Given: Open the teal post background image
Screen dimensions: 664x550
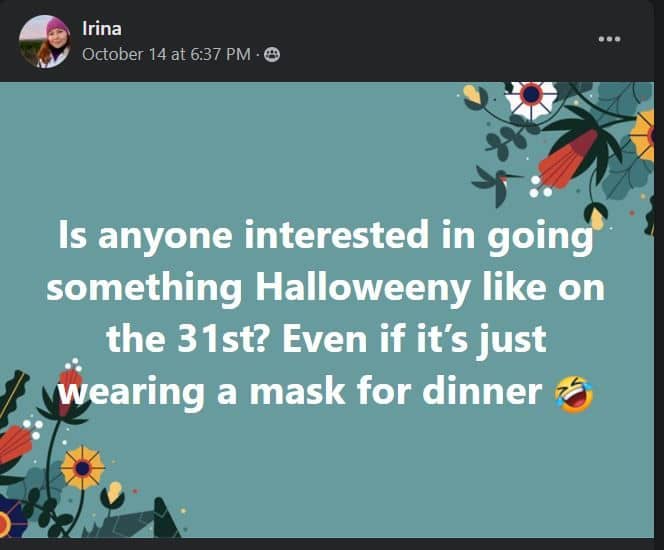Looking at the screenshot, I should 327,310.
